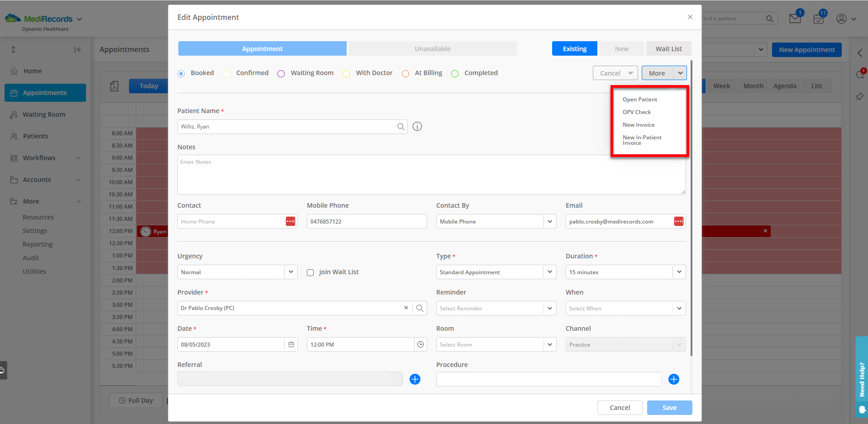This screenshot has height=424, width=868.
Task: Select the Booked status
Action: (x=181, y=73)
